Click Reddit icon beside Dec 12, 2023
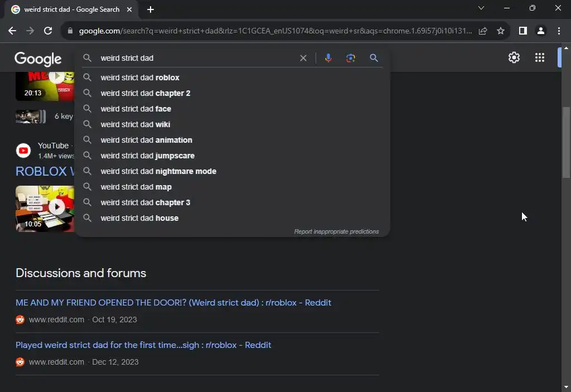The width and height of the screenshot is (571, 392). 20,362
